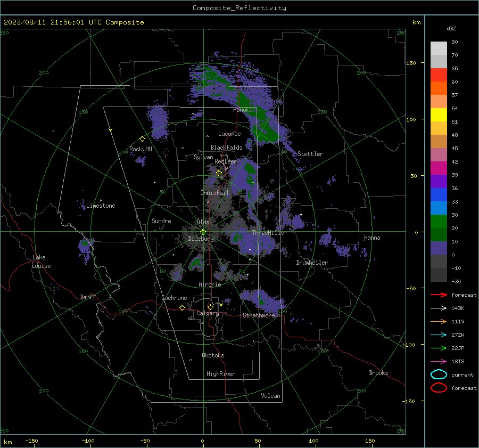
Task: Select the cyan 27ZW arrow icon
Action: [439, 335]
